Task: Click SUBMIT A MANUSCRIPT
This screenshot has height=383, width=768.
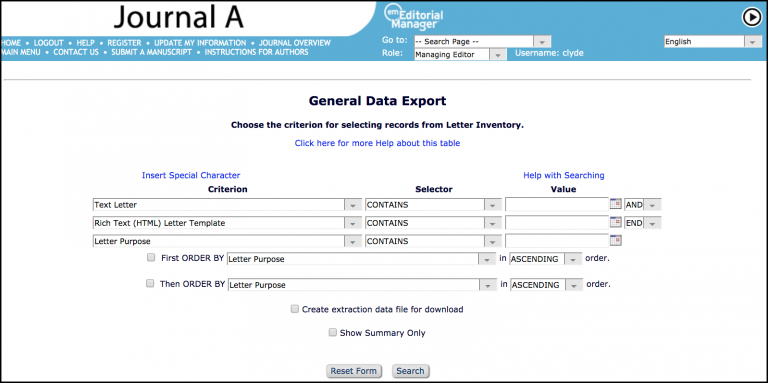Action: point(151,52)
